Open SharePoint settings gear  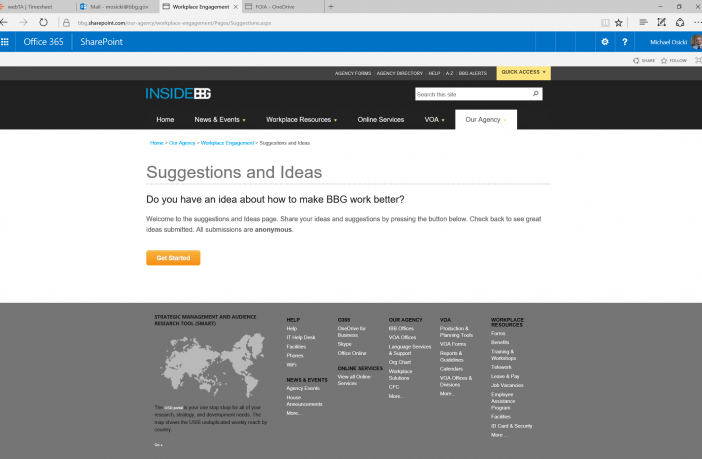[604, 41]
